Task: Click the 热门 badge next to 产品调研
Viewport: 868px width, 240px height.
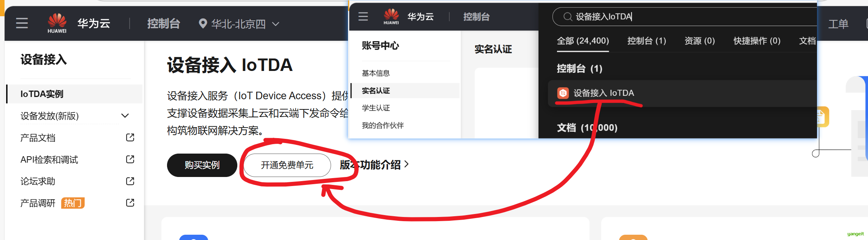Action: [x=73, y=203]
